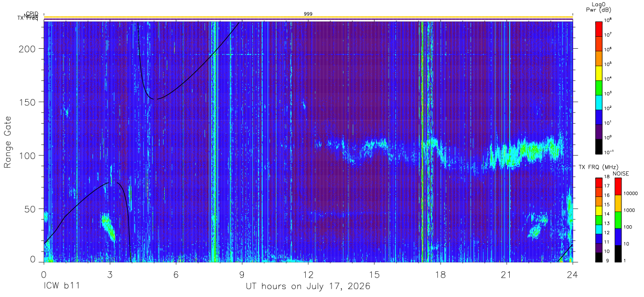Click x-axis tick label 3
The height and width of the screenshot is (297, 644).
110,275
